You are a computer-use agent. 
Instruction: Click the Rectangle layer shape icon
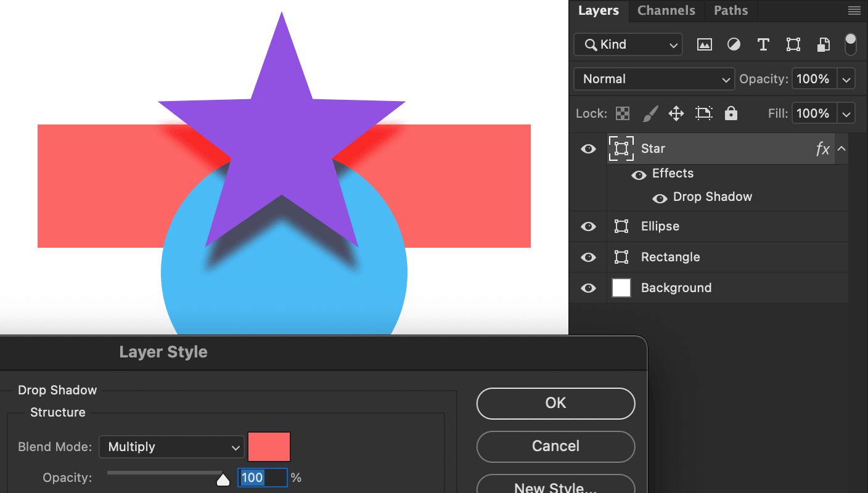(621, 257)
